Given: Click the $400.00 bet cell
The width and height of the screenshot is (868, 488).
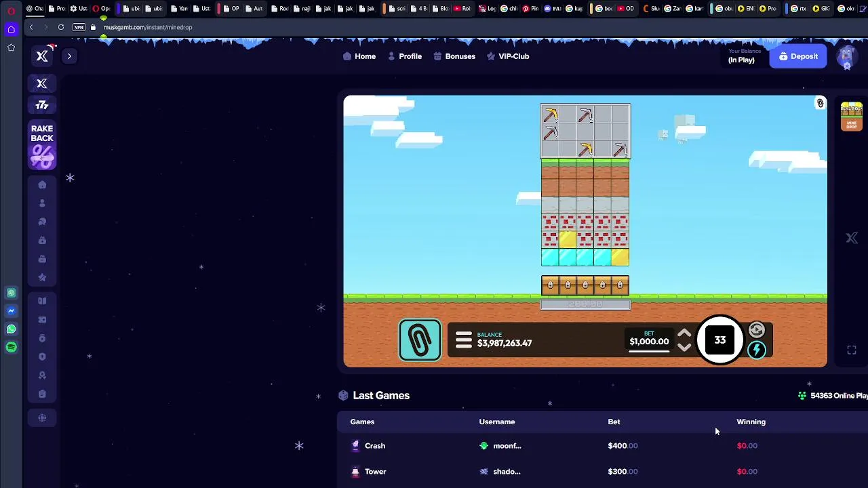Looking at the screenshot, I should tap(623, 446).
